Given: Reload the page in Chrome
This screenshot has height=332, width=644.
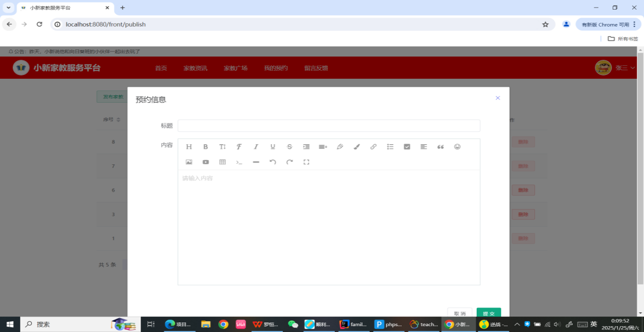Looking at the screenshot, I should [x=39, y=24].
